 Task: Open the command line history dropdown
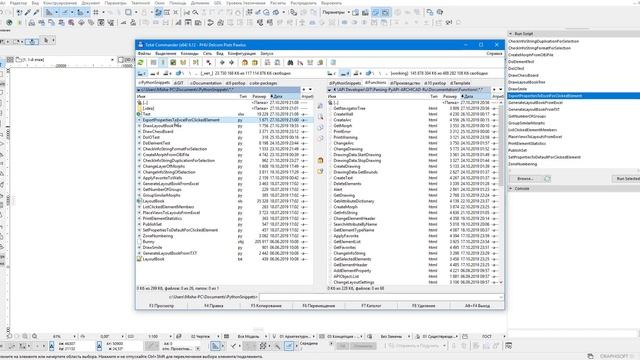[501, 297]
